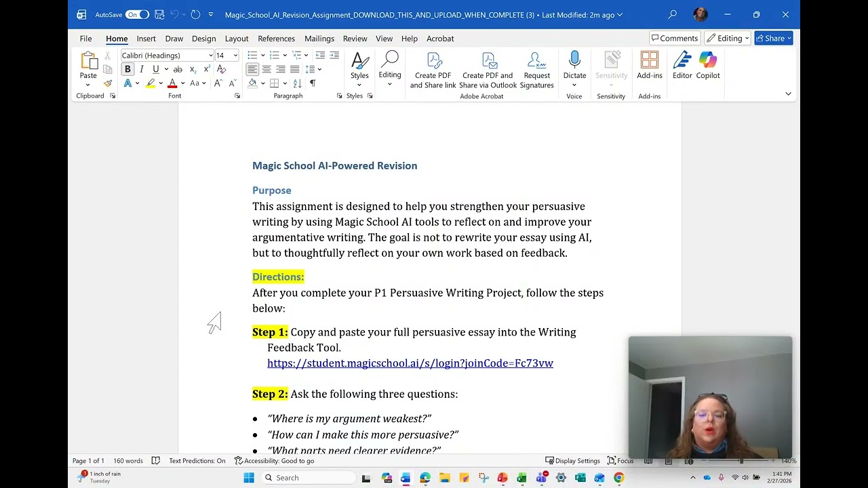
Task: Apply italic formatting
Action: 141,69
